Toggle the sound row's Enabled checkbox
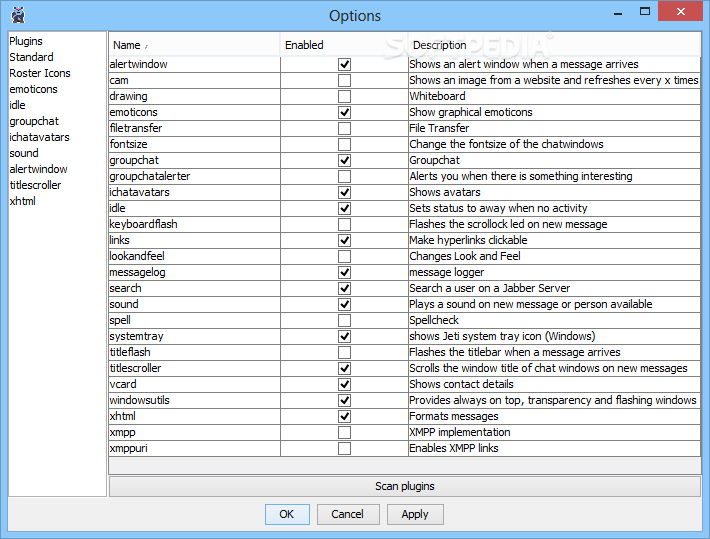 click(344, 304)
